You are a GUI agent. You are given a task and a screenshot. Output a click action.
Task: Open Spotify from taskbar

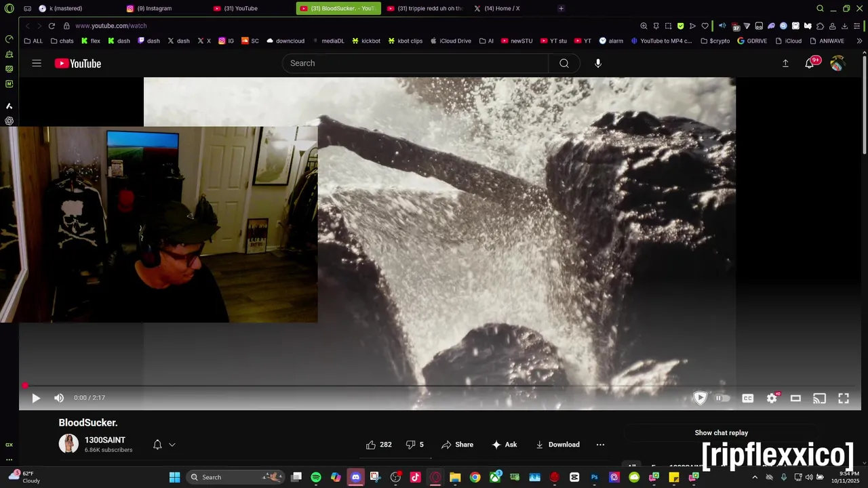[316, 477]
